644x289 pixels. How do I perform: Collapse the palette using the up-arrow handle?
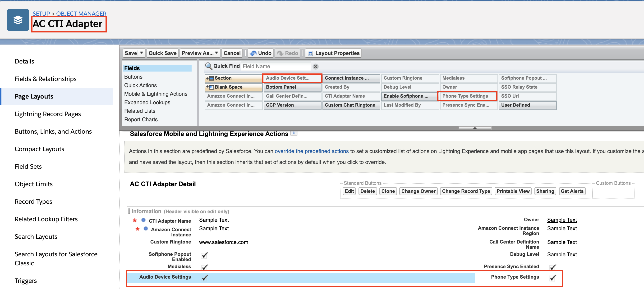pos(475,128)
